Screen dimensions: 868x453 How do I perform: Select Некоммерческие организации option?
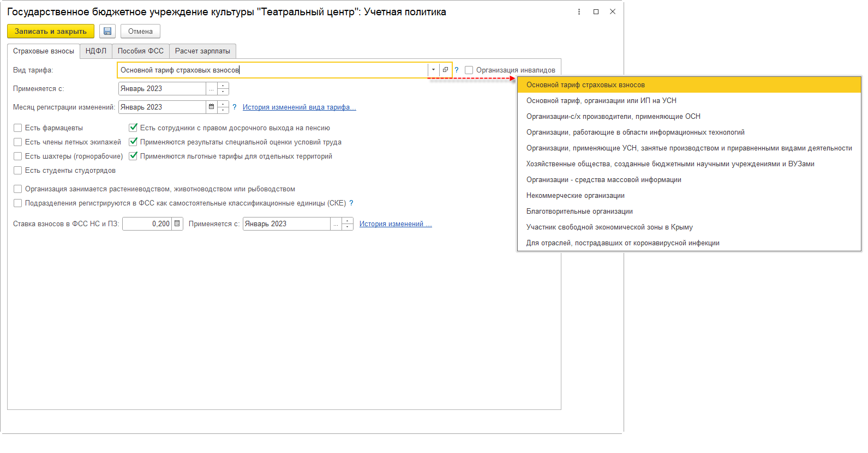[x=689, y=195]
